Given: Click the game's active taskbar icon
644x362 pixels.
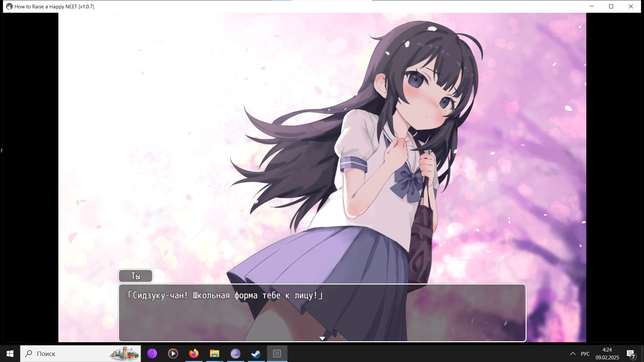Looking at the screenshot, I should (277, 354).
